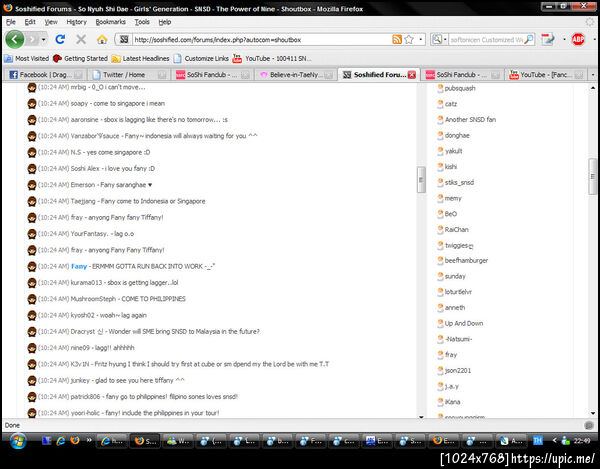600x469 pixels.
Task: Click user pubsquash in online list
Action: (460, 88)
